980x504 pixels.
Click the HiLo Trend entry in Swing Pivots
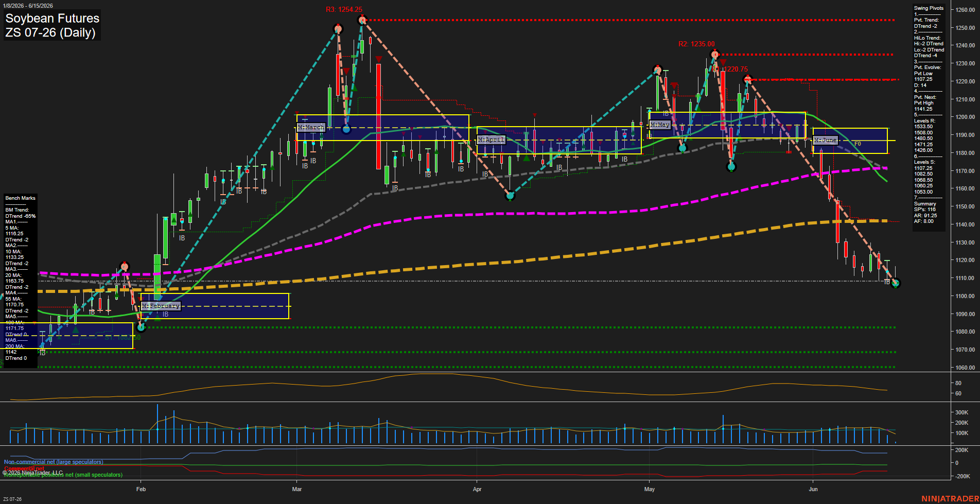[927, 38]
